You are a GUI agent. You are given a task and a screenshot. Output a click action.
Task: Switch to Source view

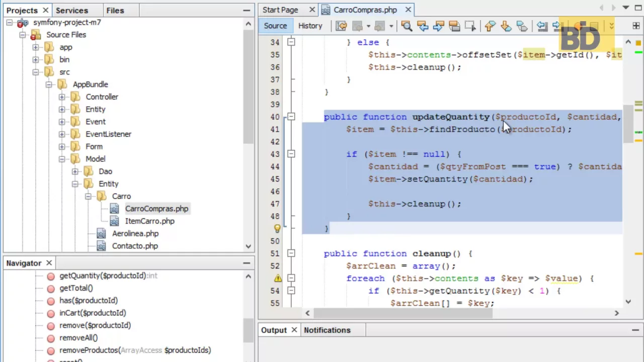pos(275,26)
